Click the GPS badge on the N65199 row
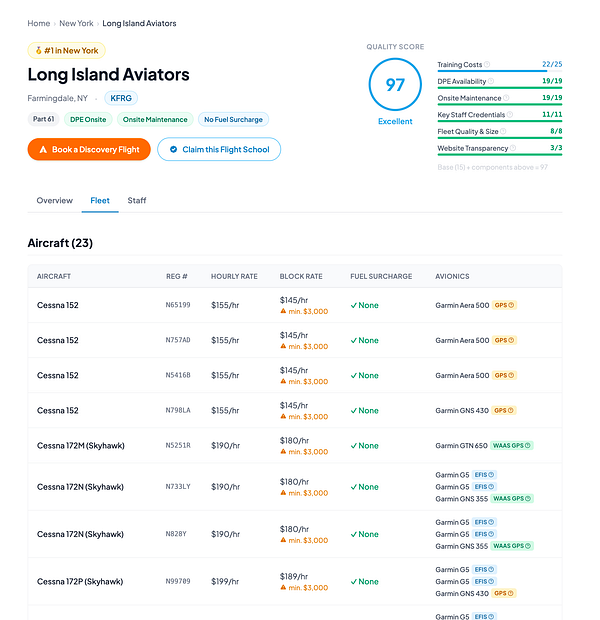 [x=504, y=305]
